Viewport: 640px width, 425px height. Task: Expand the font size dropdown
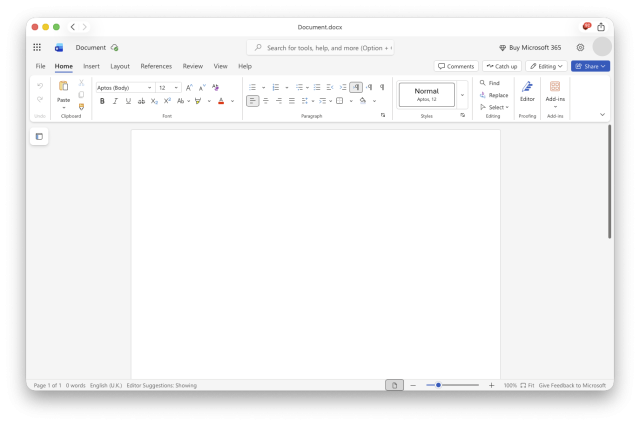pos(176,88)
